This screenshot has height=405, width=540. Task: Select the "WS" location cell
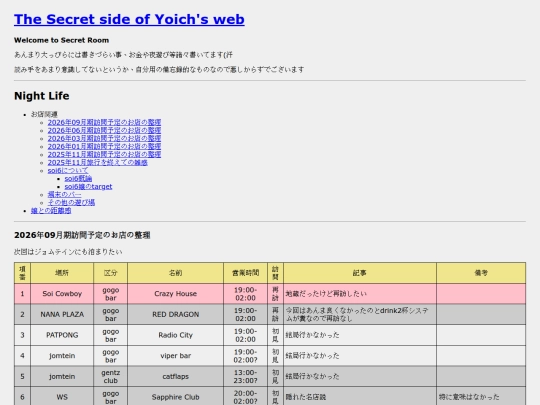click(62, 396)
